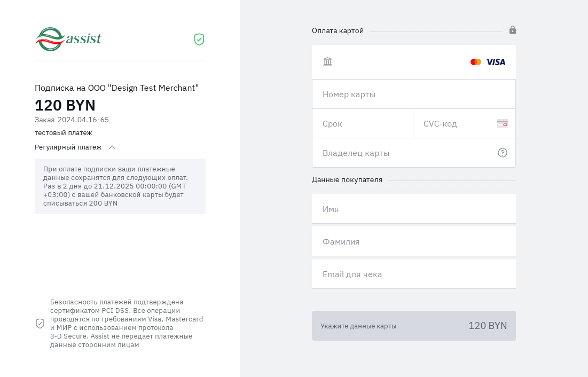Click the card icon in CVC-код field

pyautogui.click(x=502, y=123)
